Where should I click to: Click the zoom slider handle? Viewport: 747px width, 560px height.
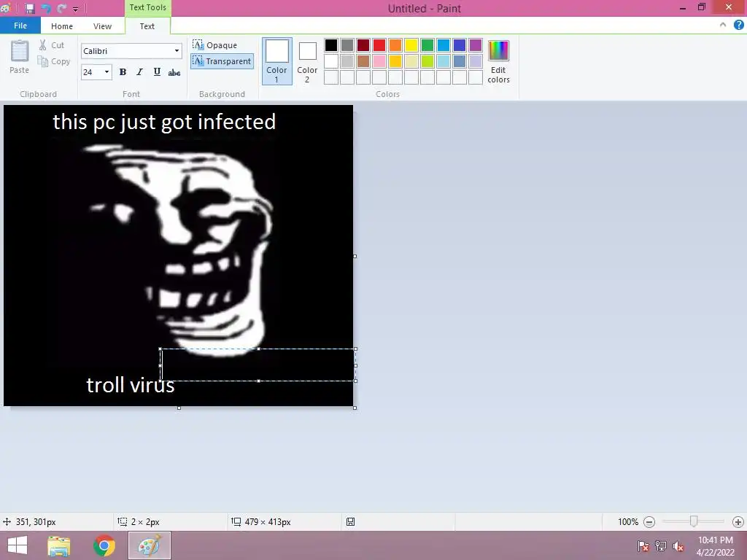pos(694,521)
